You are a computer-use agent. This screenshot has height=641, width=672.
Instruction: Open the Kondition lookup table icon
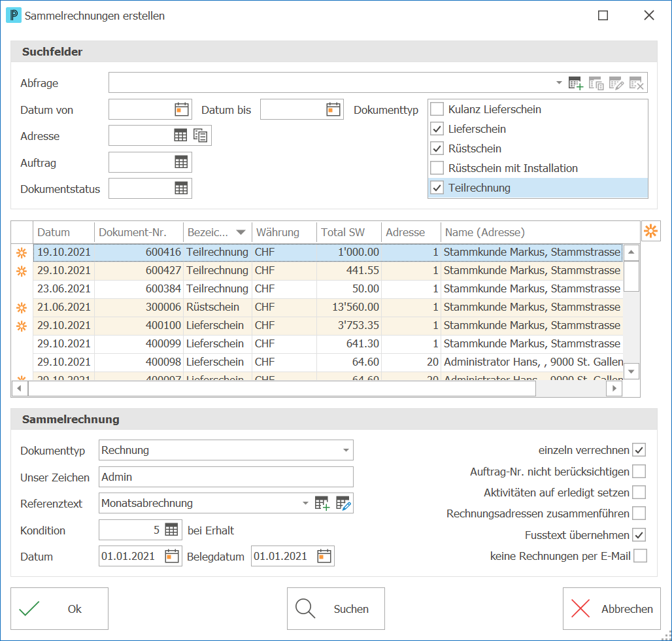(171, 530)
